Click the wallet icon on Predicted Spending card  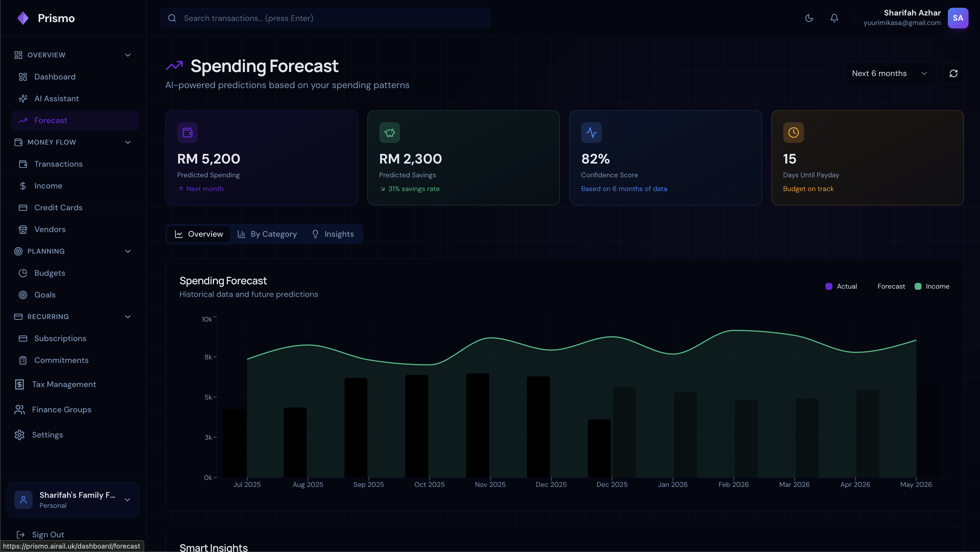pyautogui.click(x=187, y=133)
